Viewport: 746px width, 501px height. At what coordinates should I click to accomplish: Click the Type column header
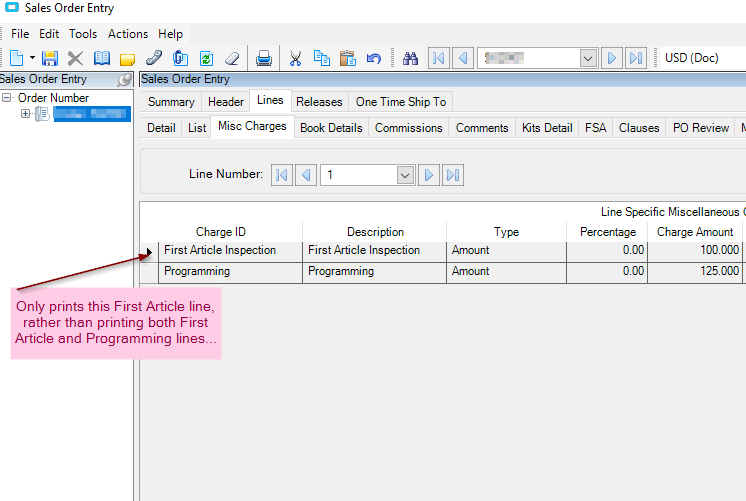[x=506, y=232]
